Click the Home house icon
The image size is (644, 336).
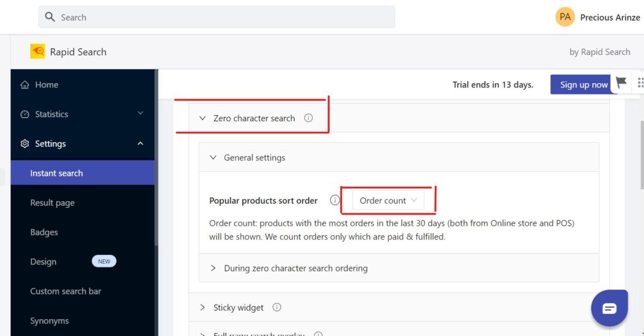(x=25, y=84)
